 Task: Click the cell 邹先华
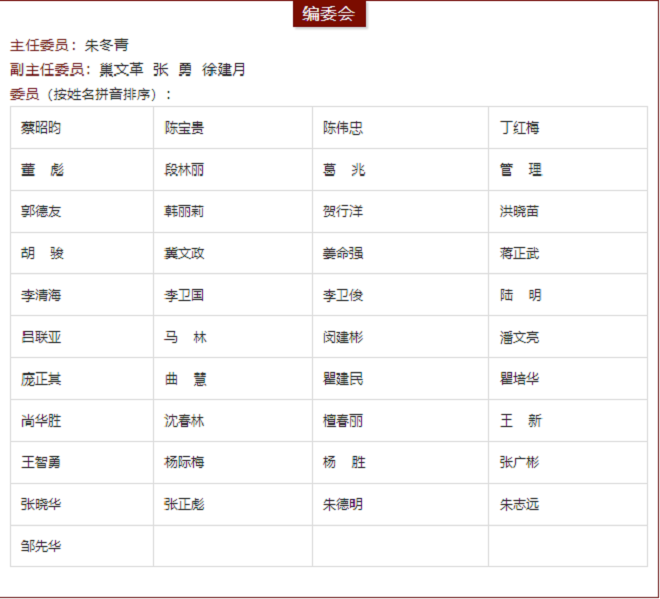[82, 546]
